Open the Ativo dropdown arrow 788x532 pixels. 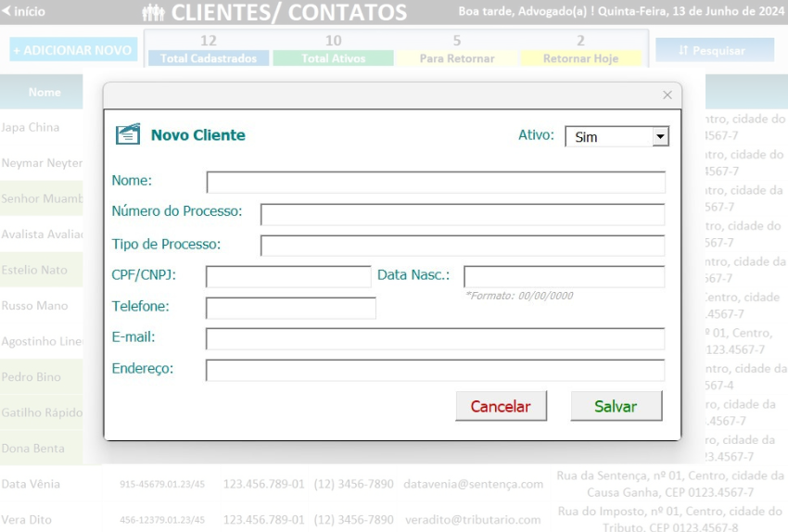point(659,136)
